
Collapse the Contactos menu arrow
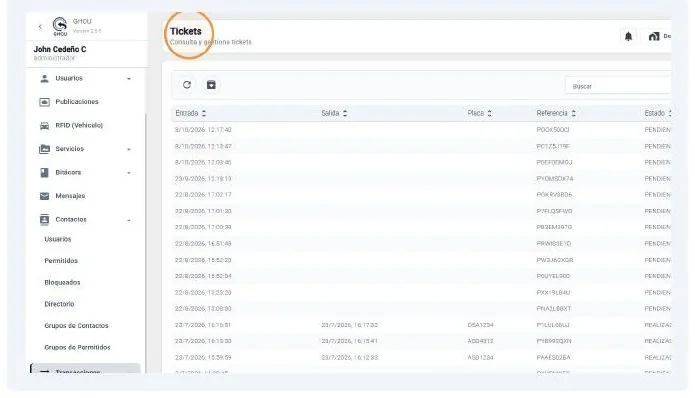[129, 220]
